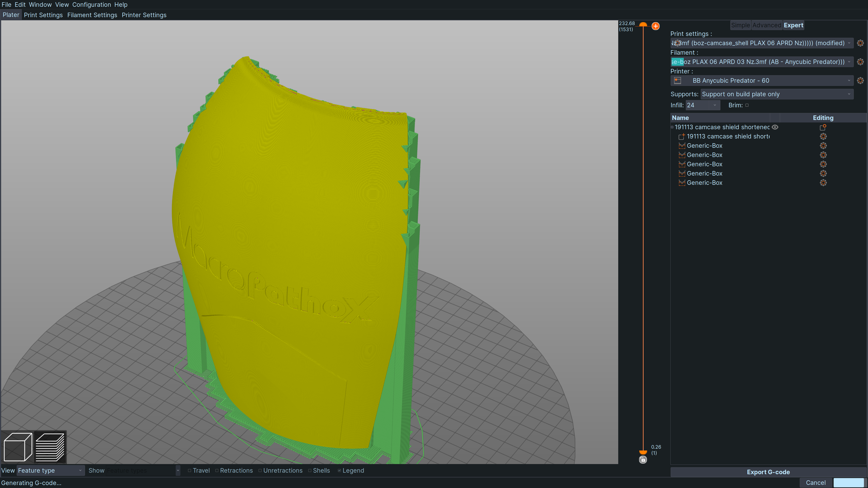The image size is (868, 488).
Task: Open settings gear for camcase shield part row
Action: [x=823, y=136]
